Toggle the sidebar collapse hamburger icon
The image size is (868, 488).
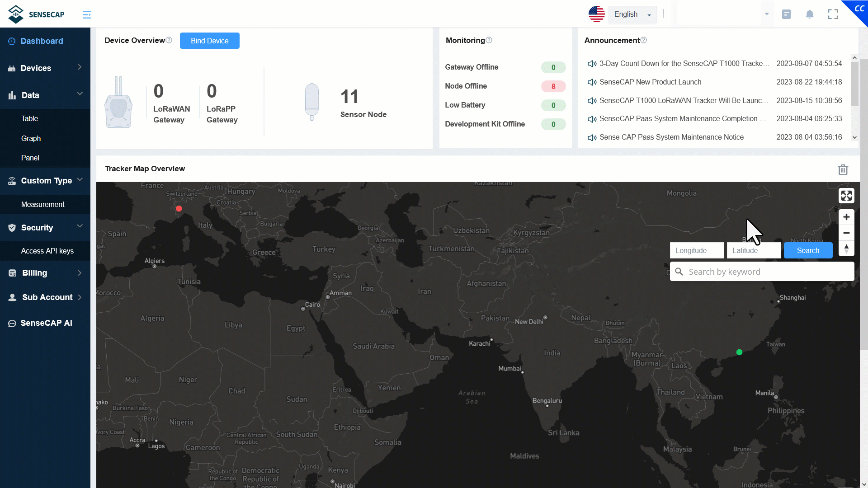click(86, 15)
